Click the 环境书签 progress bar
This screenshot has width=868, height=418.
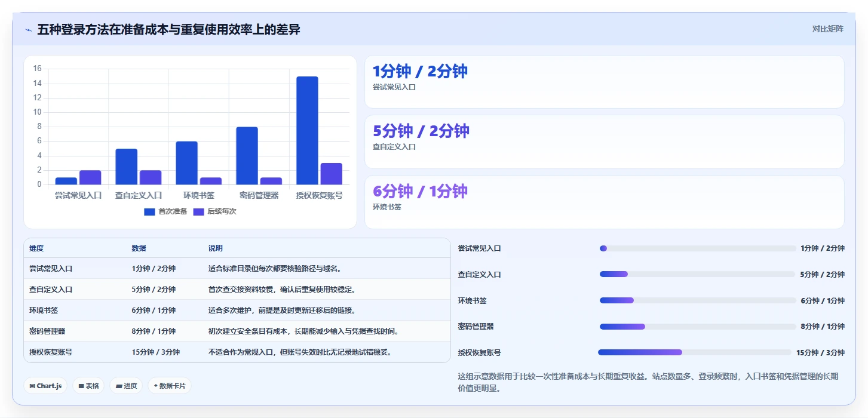pyautogui.click(x=698, y=300)
